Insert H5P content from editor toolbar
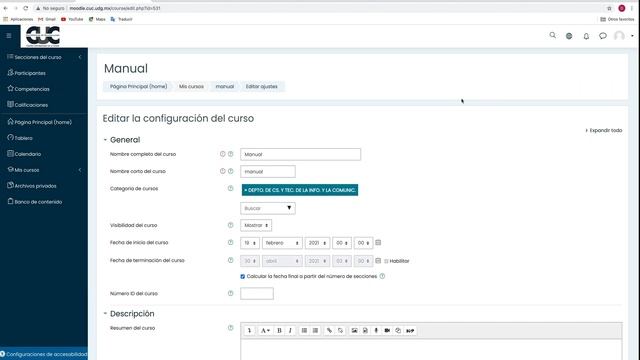The height and width of the screenshot is (360, 640). pyautogui.click(x=410, y=331)
